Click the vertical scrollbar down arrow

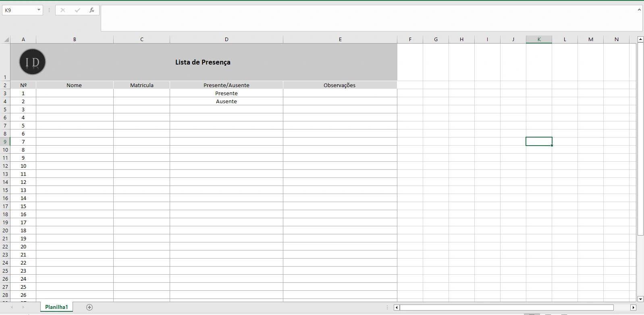point(640,299)
